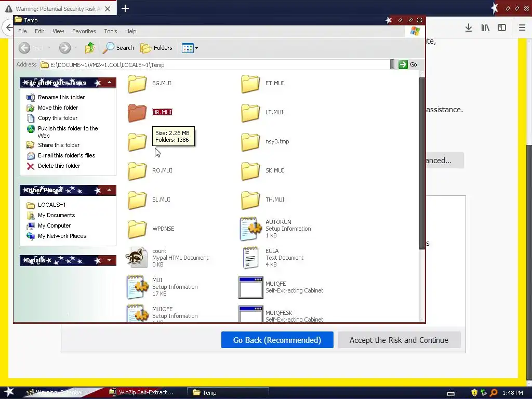Click the Start button star icon
Image resolution: width=532 pixels, height=399 pixels.
click(x=9, y=392)
